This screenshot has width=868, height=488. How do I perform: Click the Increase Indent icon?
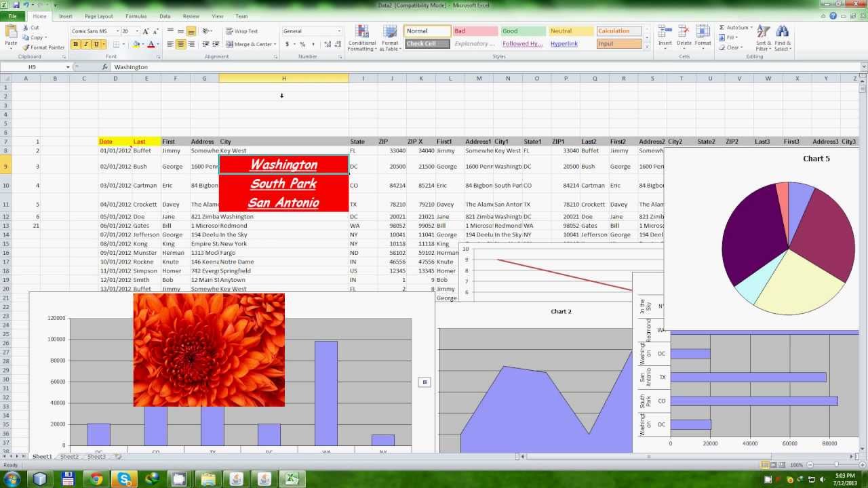(216, 44)
